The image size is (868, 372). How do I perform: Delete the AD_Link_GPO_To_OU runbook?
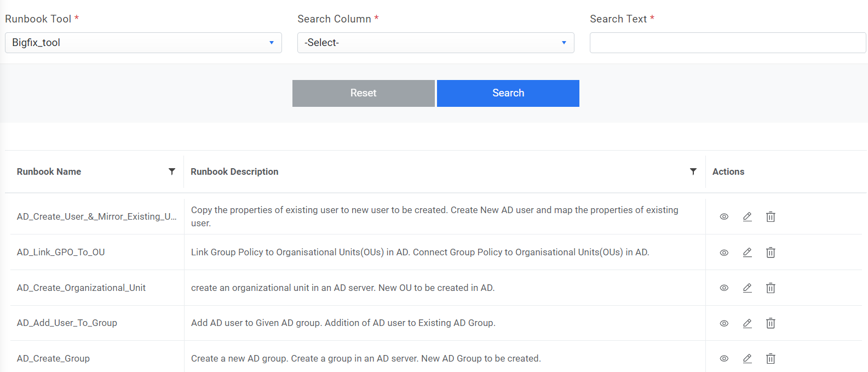[771, 253]
